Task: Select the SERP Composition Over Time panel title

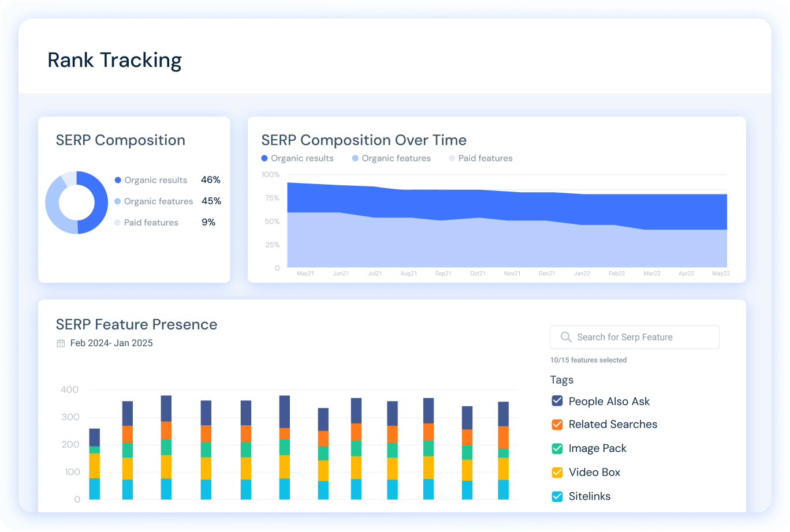Action: click(x=364, y=140)
